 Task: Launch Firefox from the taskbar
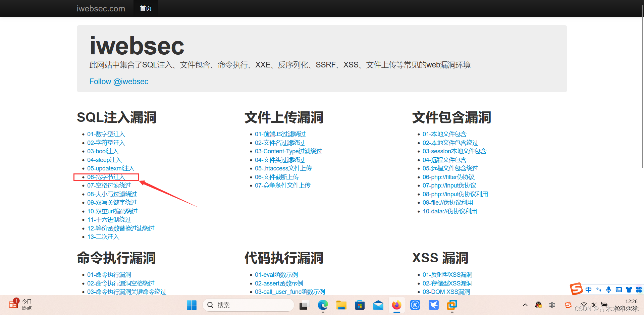coord(396,305)
